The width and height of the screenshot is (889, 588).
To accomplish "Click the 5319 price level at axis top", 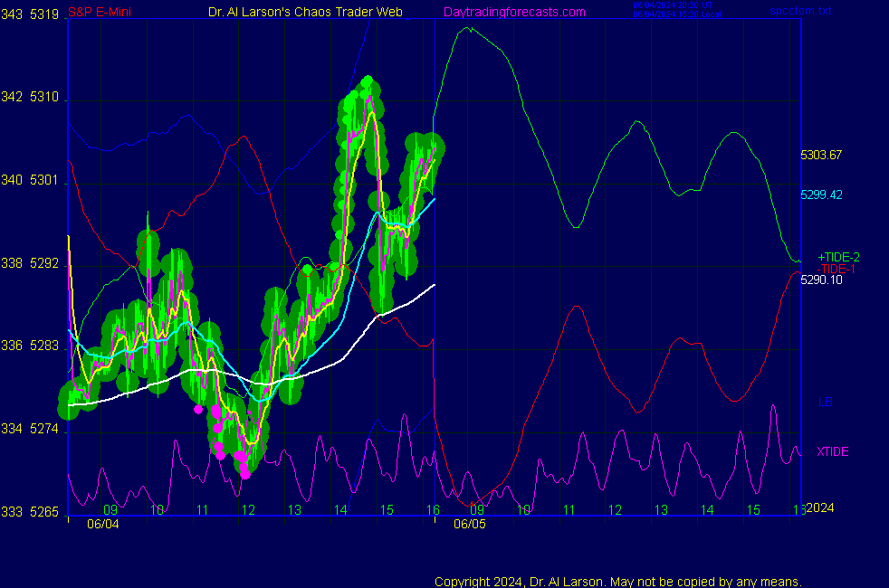I will (43, 14).
